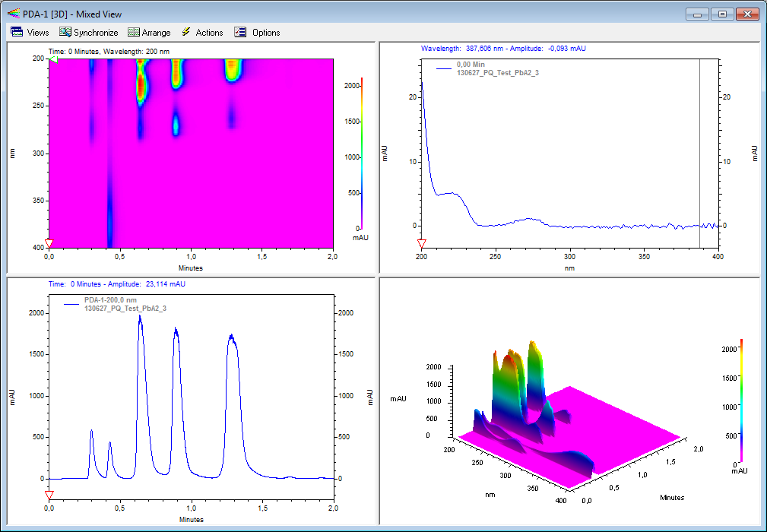Maximize the Mixed View window

[722, 14]
